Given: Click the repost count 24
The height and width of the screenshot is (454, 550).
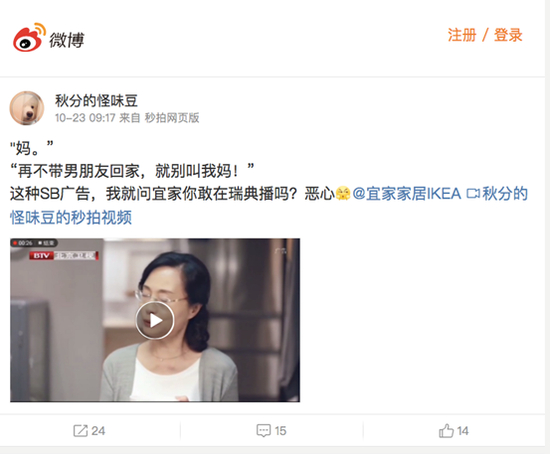Looking at the screenshot, I should pos(98,431).
